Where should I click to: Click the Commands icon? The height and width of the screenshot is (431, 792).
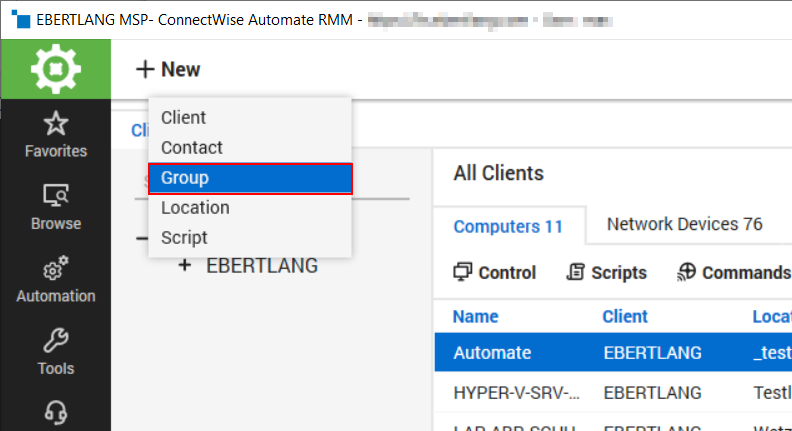coord(686,272)
